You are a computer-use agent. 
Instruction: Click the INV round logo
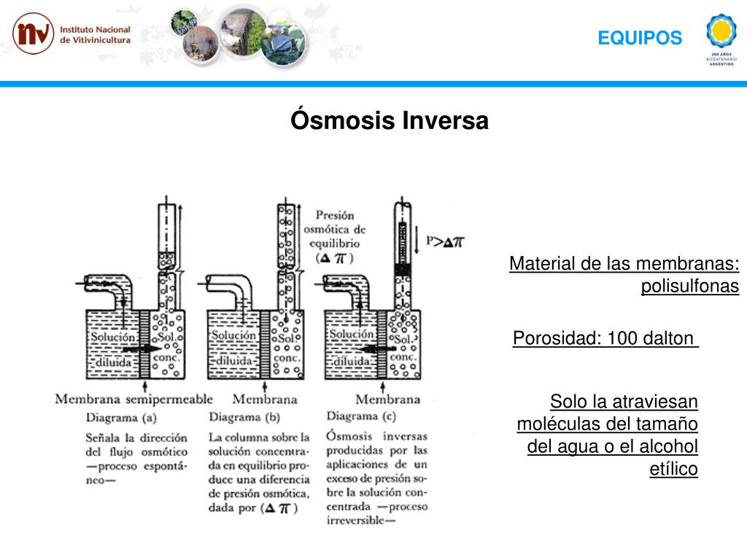(x=34, y=34)
